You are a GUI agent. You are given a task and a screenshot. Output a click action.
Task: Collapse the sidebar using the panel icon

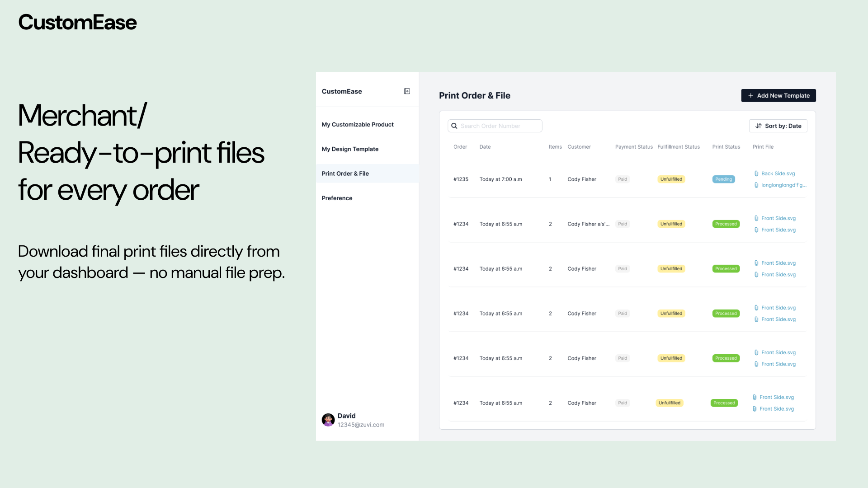(x=406, y=90)
